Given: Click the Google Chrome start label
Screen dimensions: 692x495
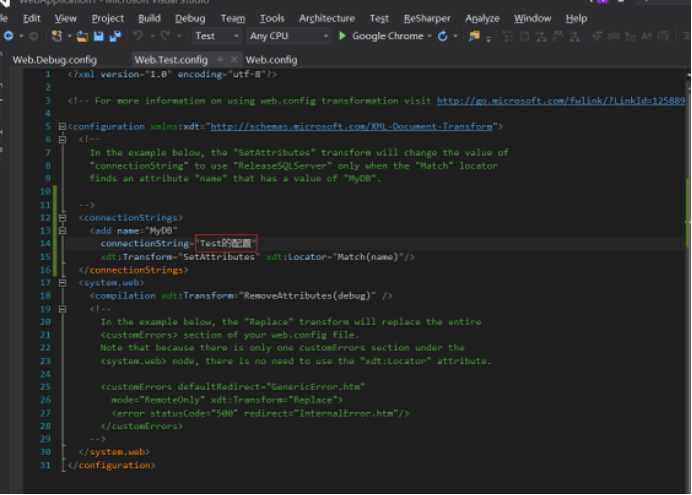Looking at the screenshot, I should [387, 36].
